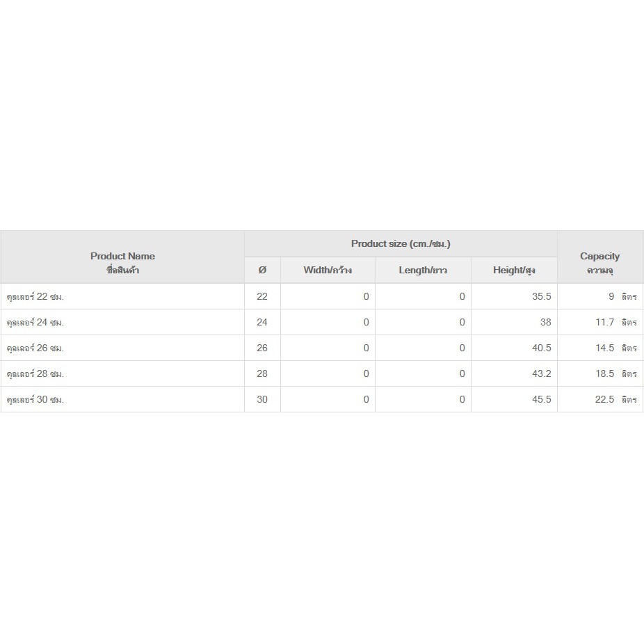Select the diameter Ø column header
The image size is (644, 644).
(x=262, y=270)
